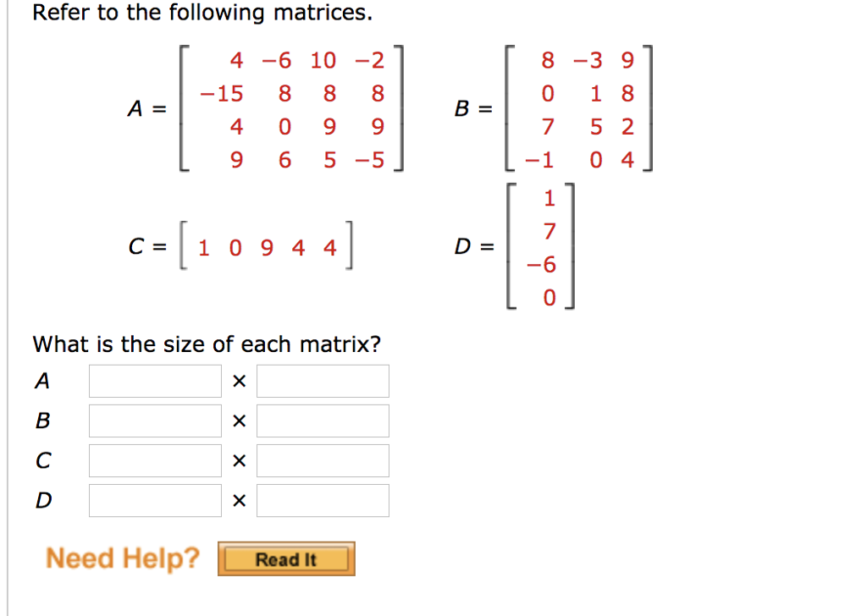Click the Read It button
This screenshot has height=616, width=867.
pos(285,558)
